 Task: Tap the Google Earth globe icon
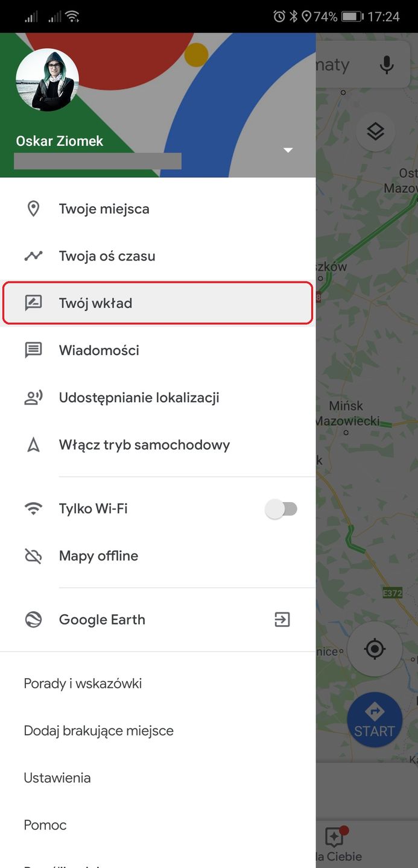[x=33, y=620]
